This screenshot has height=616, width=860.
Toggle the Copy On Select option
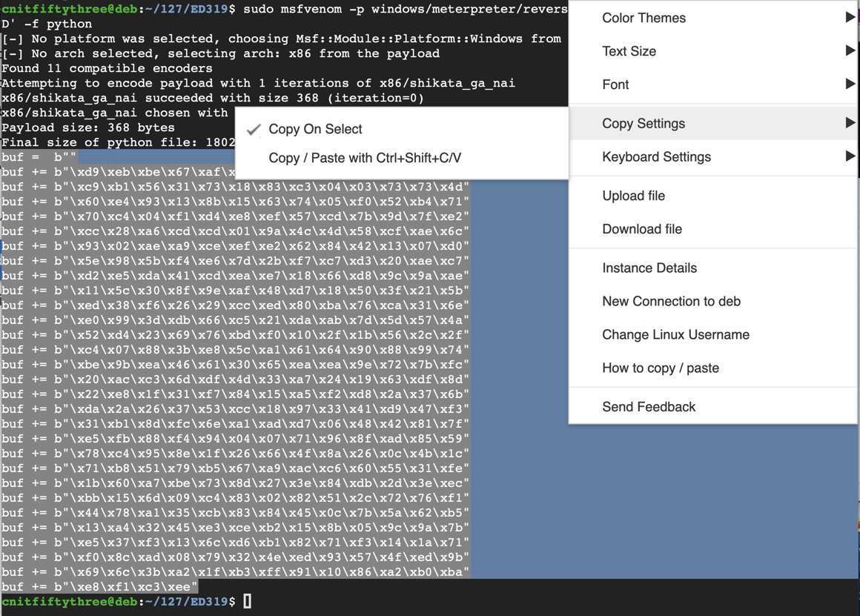coord(402,129)
